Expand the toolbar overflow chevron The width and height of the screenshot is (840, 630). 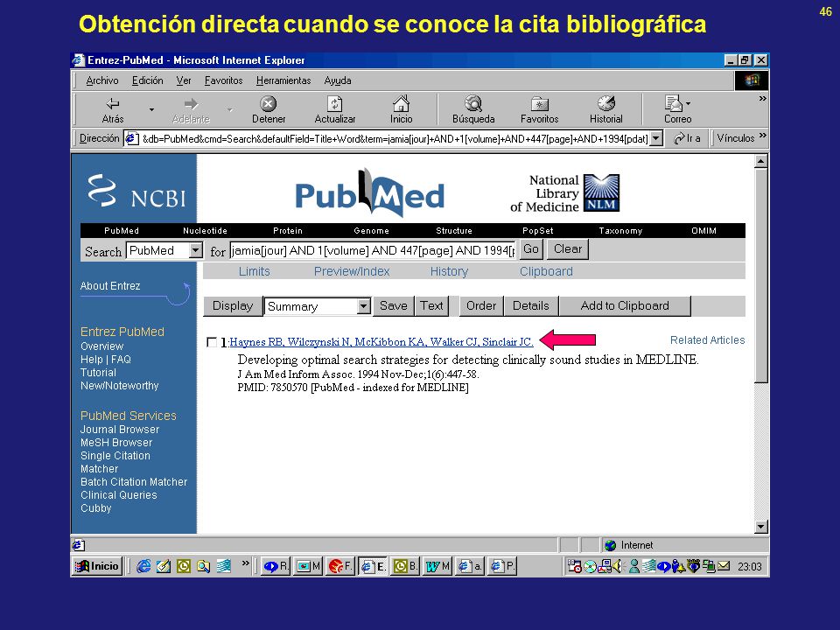[762, 99]
